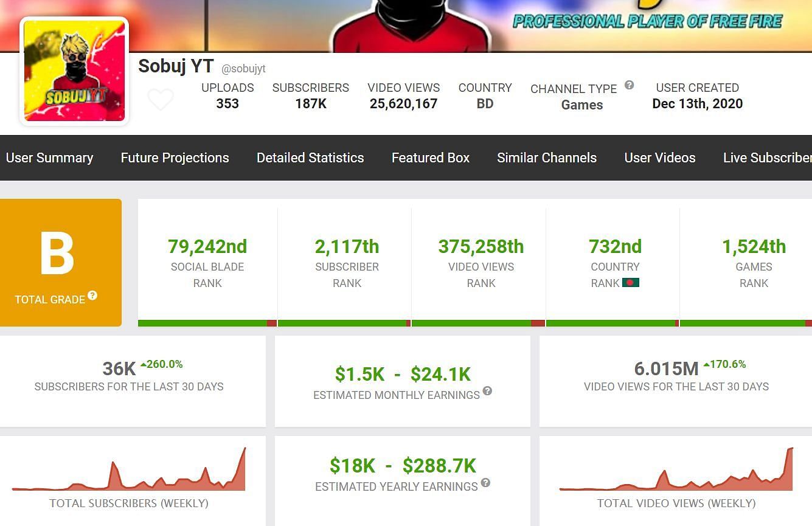The image size is (812, 526).
Task: Click the Total Subscribers weekly chart
Action: (129, 469)
